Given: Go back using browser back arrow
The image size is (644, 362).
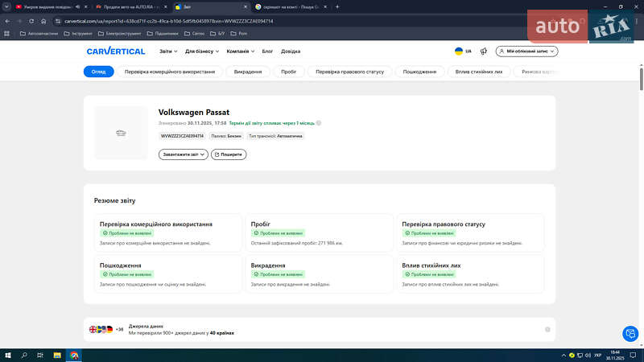Looking at the screenshot, I should tap(8, 21).
